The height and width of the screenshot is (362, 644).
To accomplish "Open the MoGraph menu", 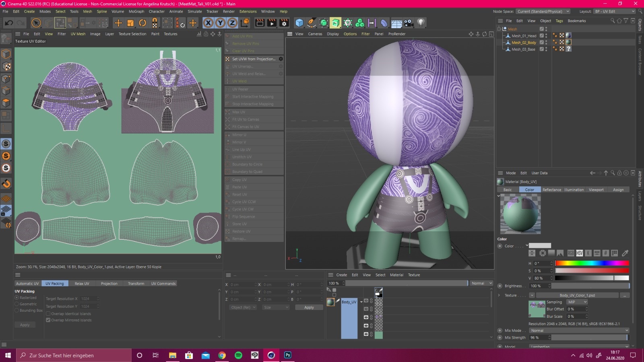I will pos(136,11).
